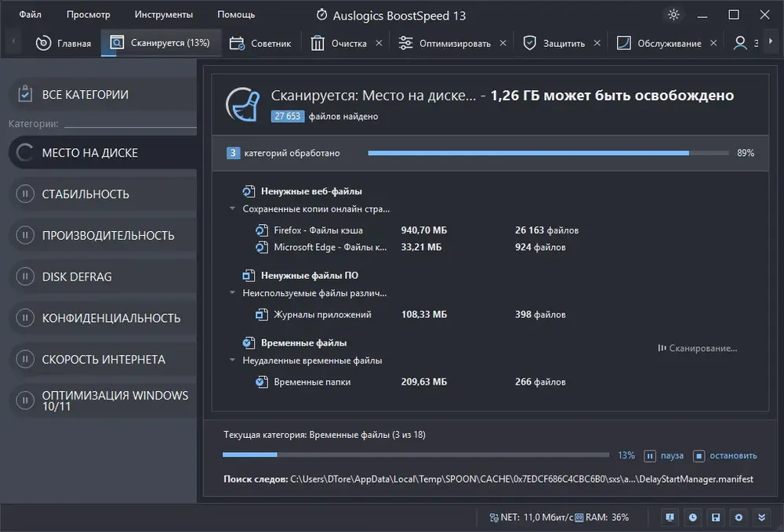Click the пауза button
This screenshot has height=532, width=784.
click(x=663, y=455)
